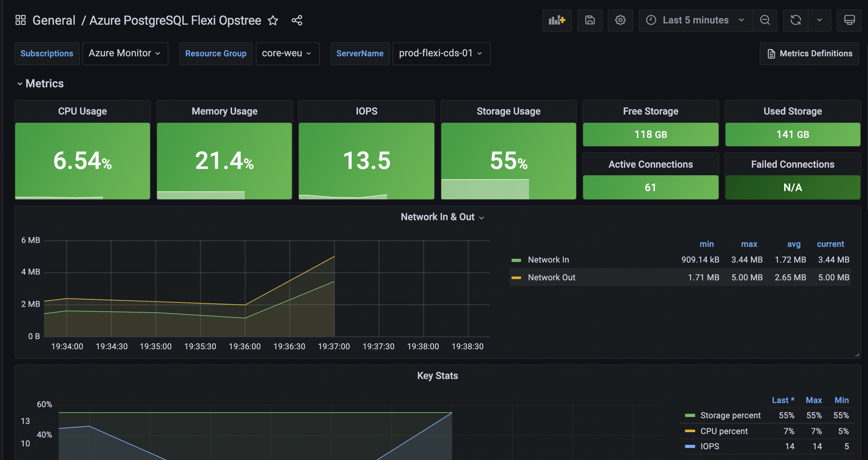Star the dashboard as favorite
Screen dimensions: 868x460
(x=273, y=21)
